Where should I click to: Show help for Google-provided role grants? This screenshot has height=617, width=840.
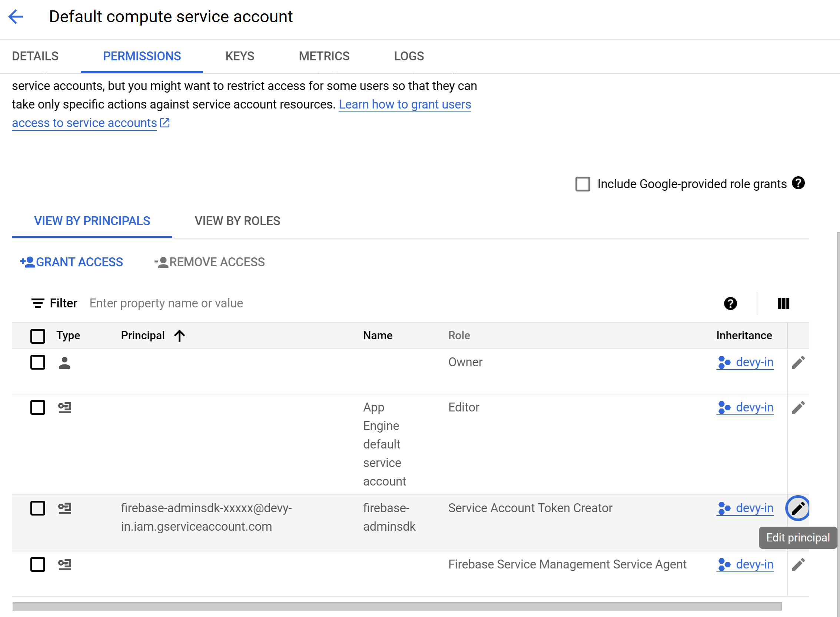click(798, 183)
